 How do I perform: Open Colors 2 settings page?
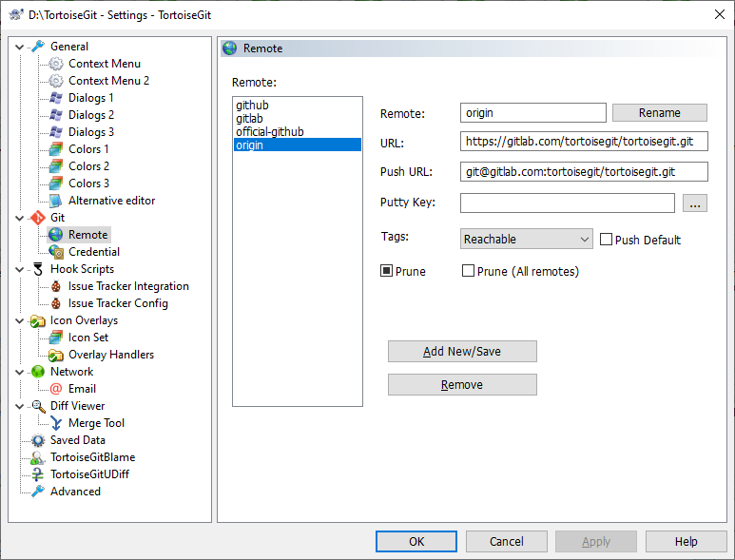(88, 166)
